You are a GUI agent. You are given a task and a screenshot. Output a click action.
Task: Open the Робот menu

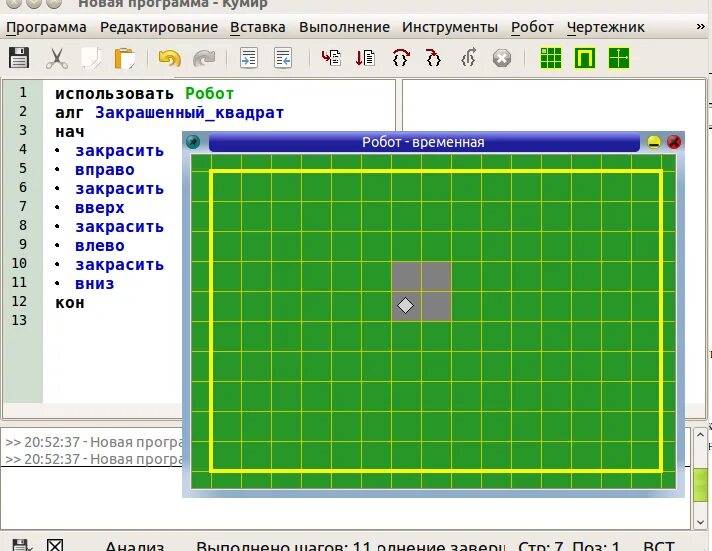click(532, 27)
